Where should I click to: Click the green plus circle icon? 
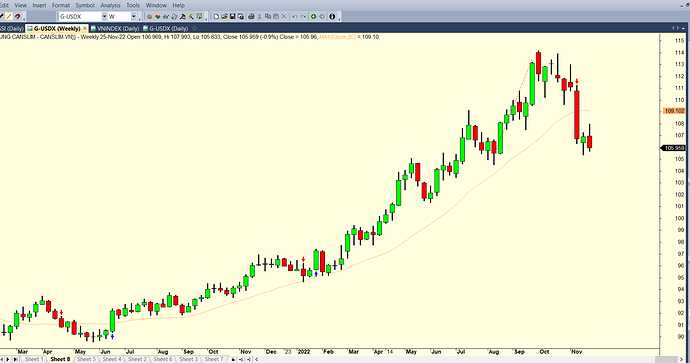point(313,17)
